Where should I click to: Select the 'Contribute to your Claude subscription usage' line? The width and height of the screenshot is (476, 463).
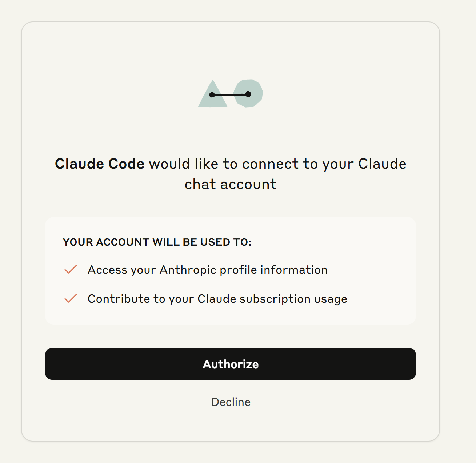pyautogui.click(x=217, y=299)
